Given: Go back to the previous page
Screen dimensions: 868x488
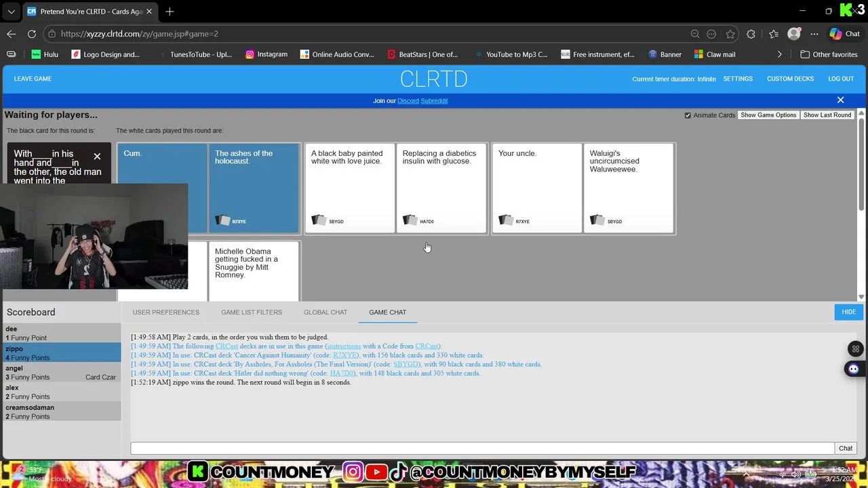Looking at the screenshot, I should click(x=12, y=34).
